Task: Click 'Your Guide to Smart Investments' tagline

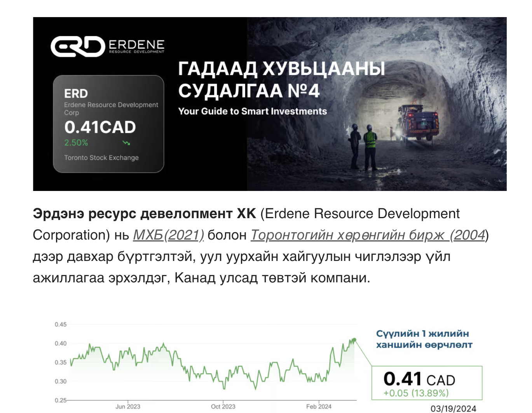Action: coord(253,111)
